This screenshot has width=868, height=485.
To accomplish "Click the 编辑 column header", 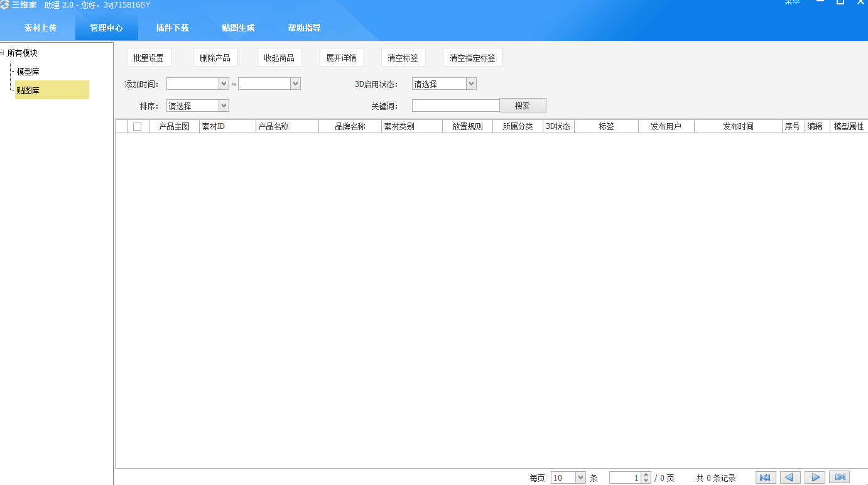I will point(818,126).
